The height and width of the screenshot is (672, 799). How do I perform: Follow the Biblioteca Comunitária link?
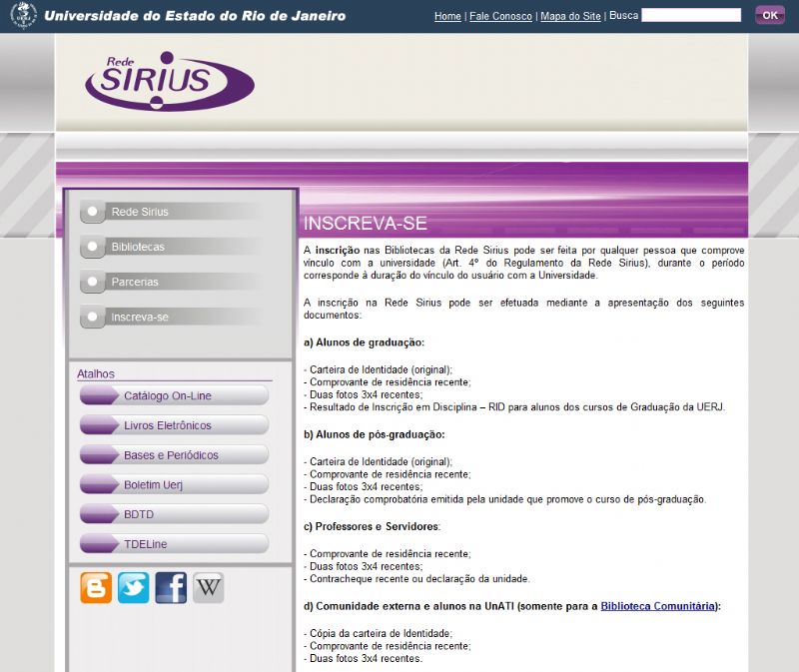658,606
